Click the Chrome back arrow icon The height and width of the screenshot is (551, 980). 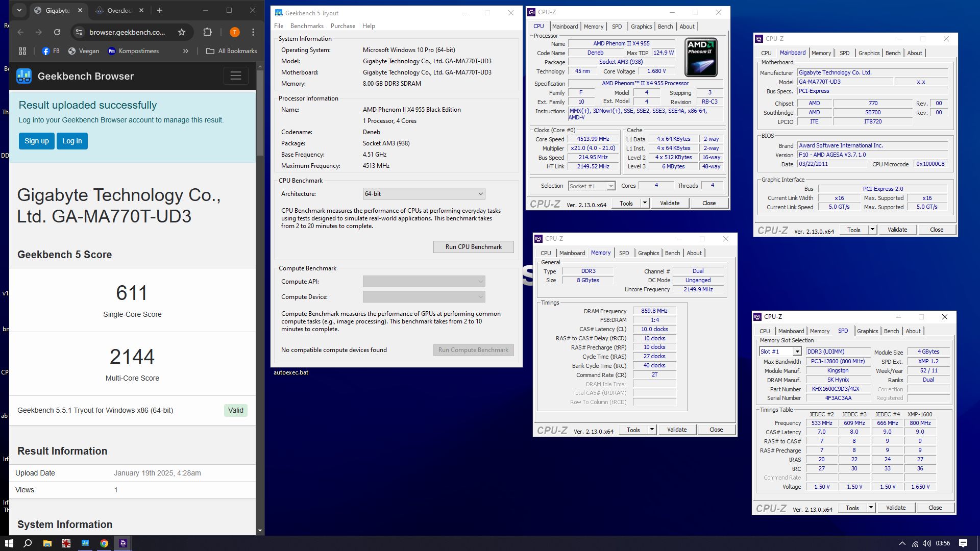pyautogui.click(x=20, y=32)
